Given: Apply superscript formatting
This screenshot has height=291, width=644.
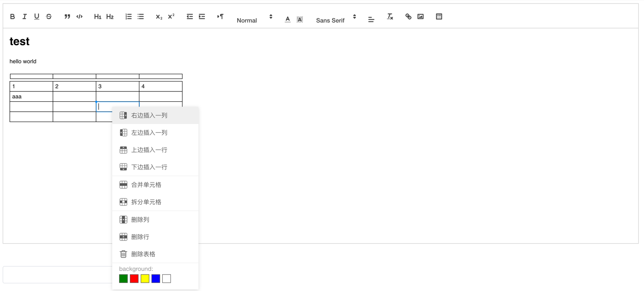Looking at the screenshot, I should click(x=171, y=16).
